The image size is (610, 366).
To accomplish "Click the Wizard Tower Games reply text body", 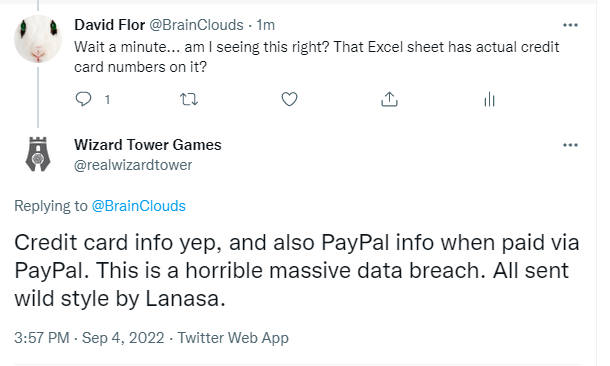I will pyautogui.click(x=297, y=270).
